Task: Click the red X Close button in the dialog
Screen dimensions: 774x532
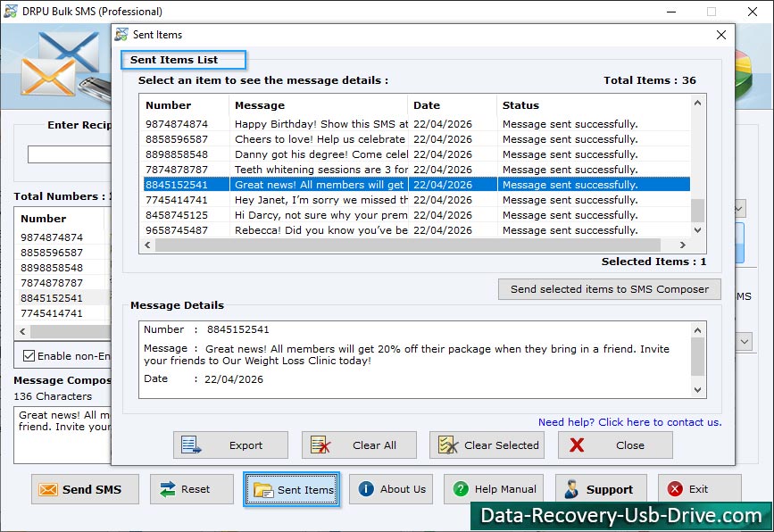Action: [615, 445]
